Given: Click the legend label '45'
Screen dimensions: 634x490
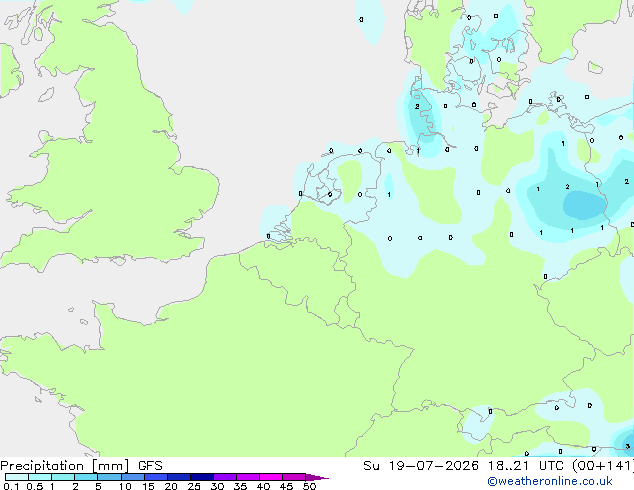Looking at the screenshot, I should (286, 486).
